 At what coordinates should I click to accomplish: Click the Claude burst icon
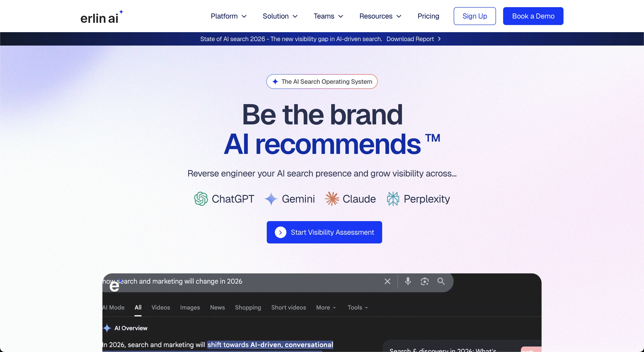pyautogui.click(x=332, y=199)
